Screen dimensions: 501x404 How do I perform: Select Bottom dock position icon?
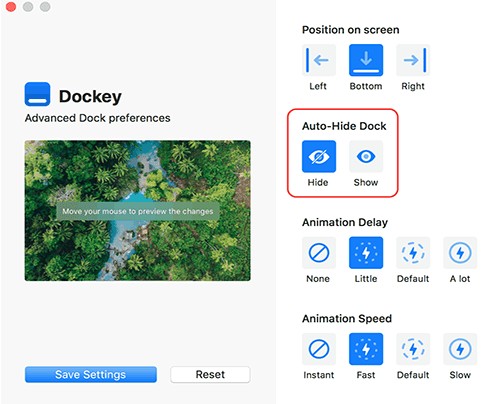click(366, 60)
